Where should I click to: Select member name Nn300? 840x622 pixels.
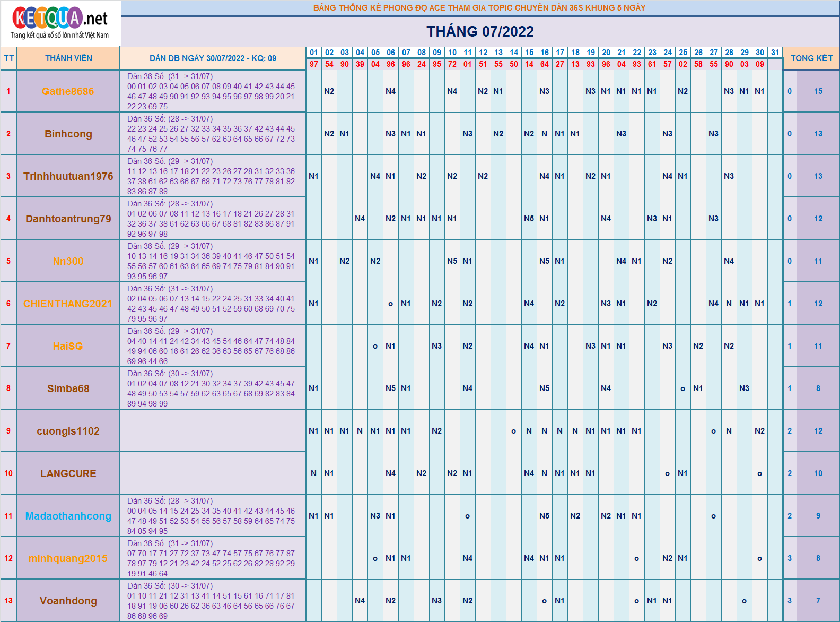(68, 261)
